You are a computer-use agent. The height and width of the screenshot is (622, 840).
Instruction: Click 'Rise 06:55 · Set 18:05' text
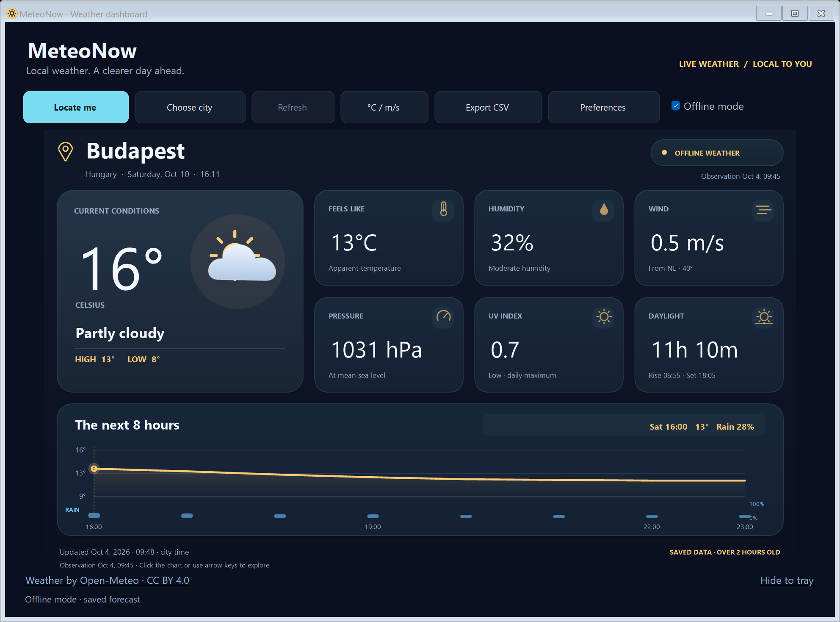[682, 375]
